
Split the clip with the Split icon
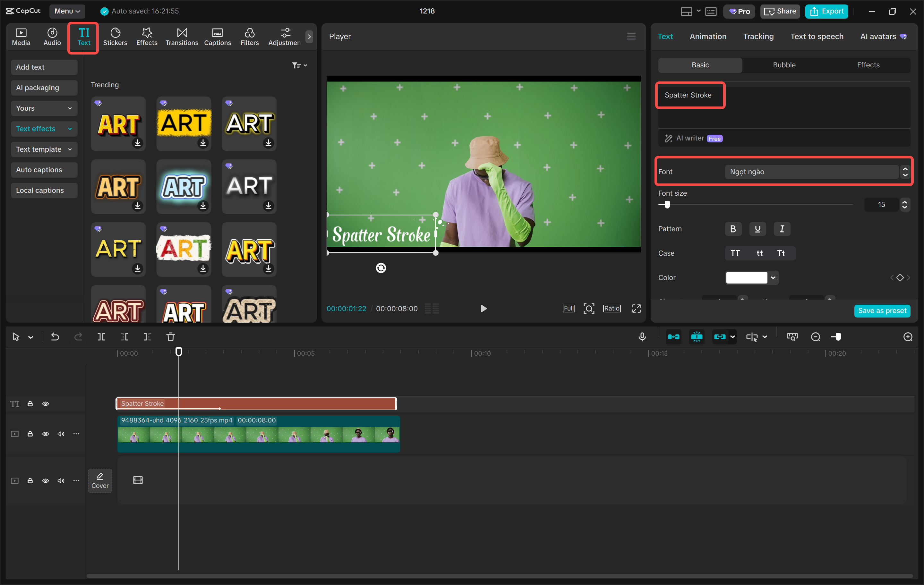(x=102, y=336)
